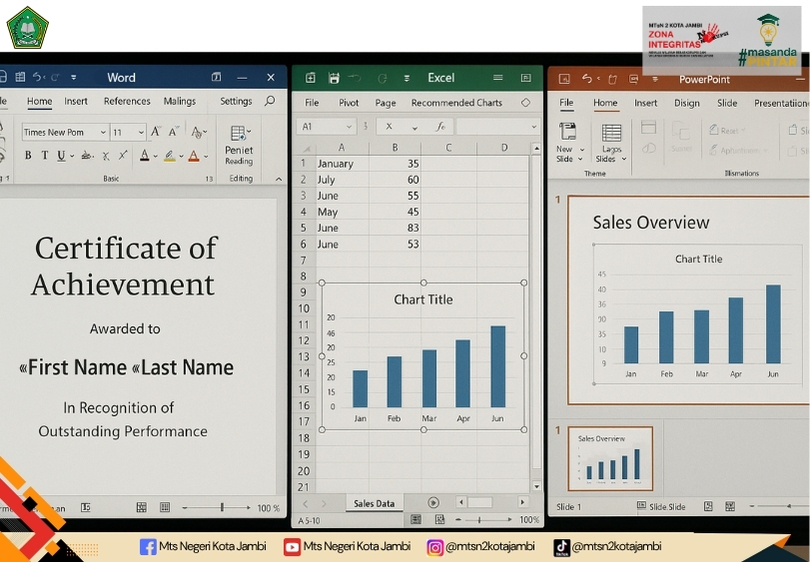The image size is (810, 562).
Task: Click the larger A grow font icon
Action: 155,132
